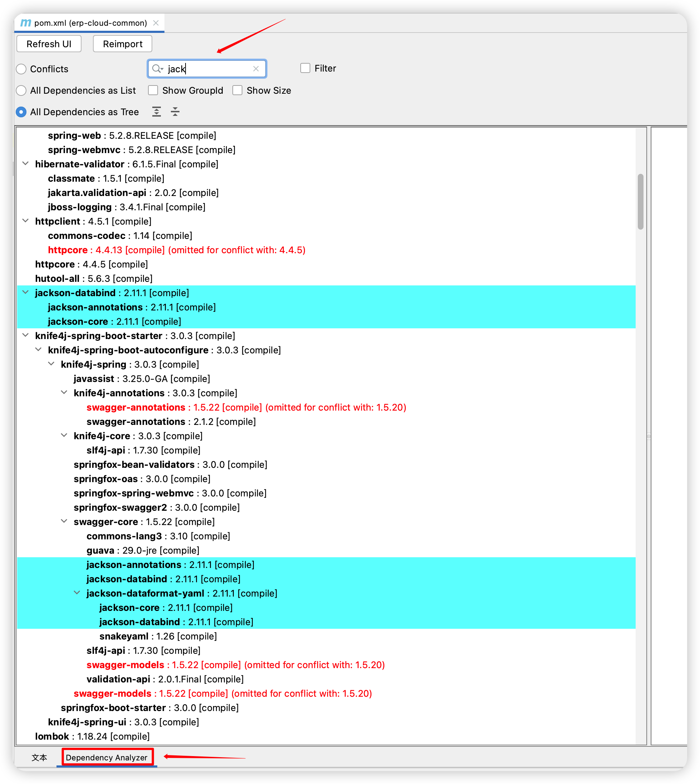Image resolution: width=700 pixels, height=784 pixels.
Task: Select commons-codec : 1.14 row
Action: [x=120, y=235]
